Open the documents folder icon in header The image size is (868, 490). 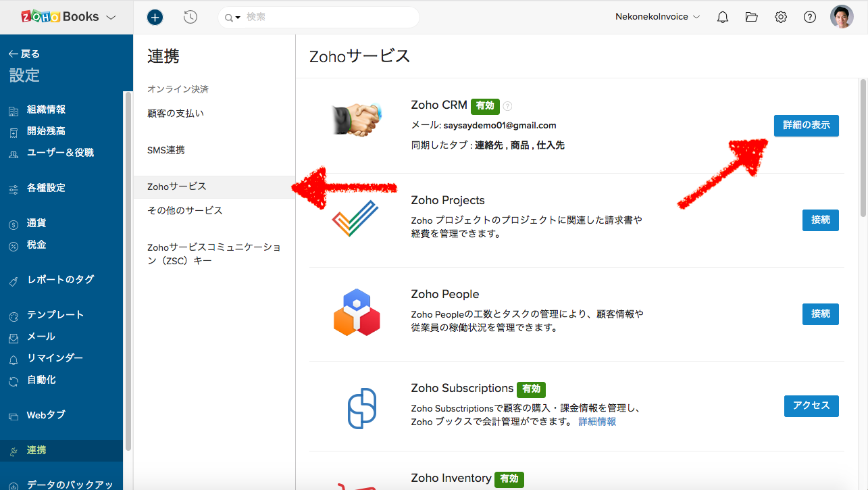pyautogui.click(x=752, y=17)
